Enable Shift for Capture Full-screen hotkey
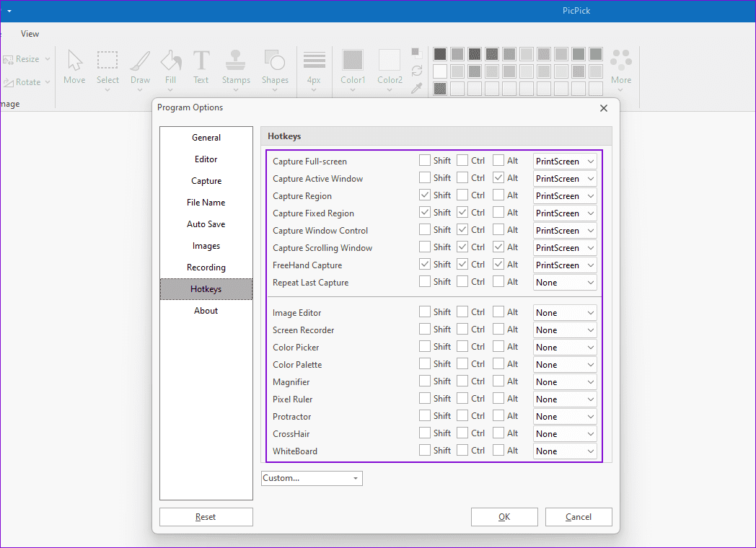The height and width of the screenshot is (548, 756). (423, 160)
